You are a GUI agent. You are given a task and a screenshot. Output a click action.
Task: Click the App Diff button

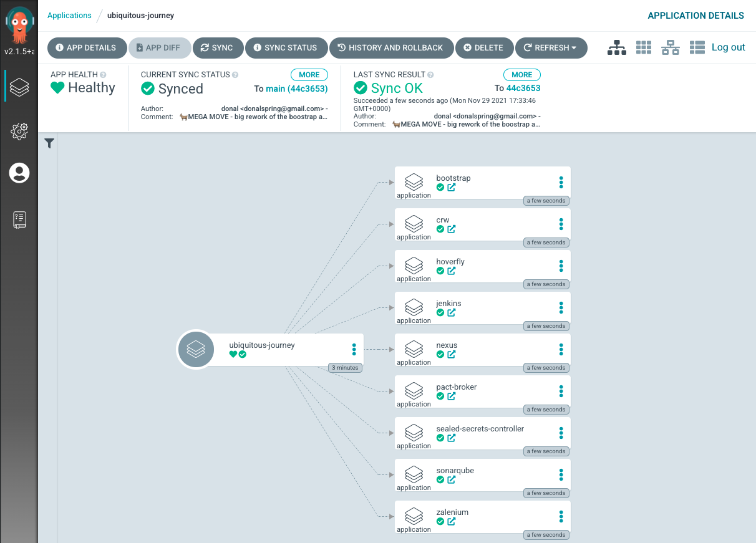coord(159,47)
